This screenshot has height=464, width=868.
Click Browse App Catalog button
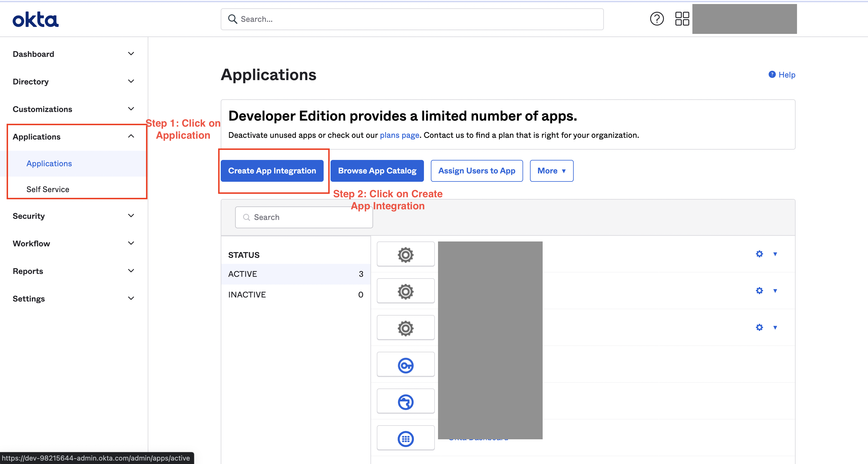(377, 171)
